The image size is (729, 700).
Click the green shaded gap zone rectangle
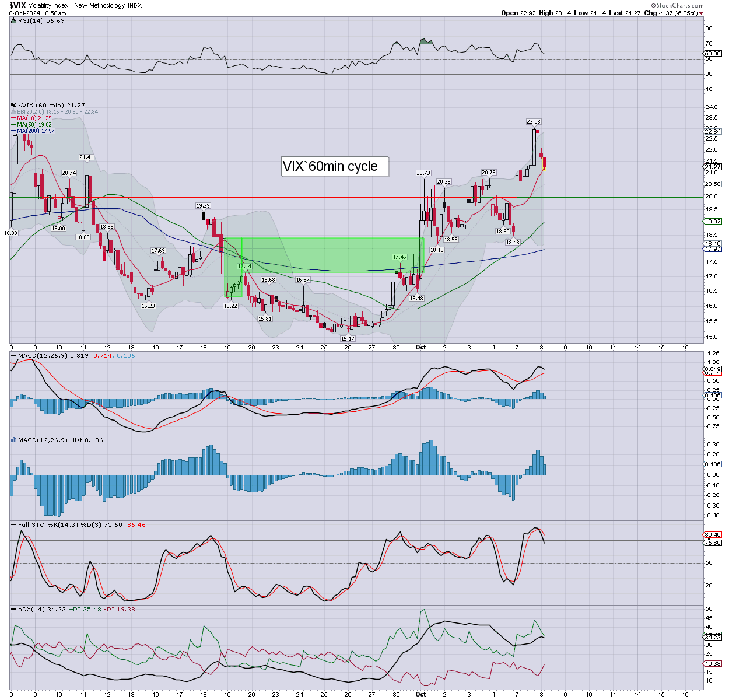pyautogui.click(x=332, y=254)
